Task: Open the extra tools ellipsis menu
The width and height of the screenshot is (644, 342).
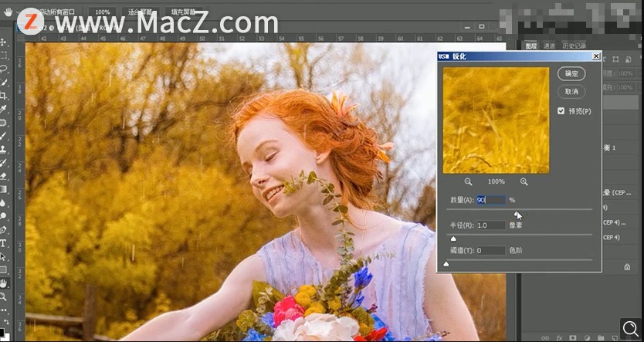Action: (3, 310)
